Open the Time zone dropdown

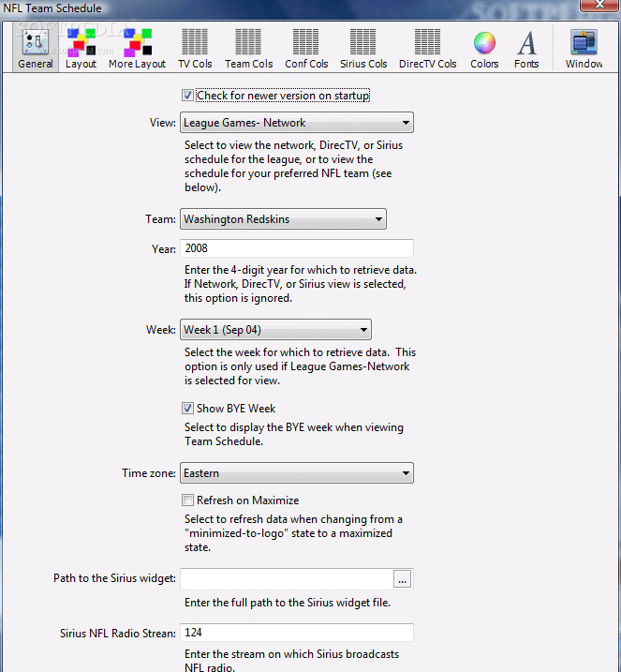click(297, 473)
